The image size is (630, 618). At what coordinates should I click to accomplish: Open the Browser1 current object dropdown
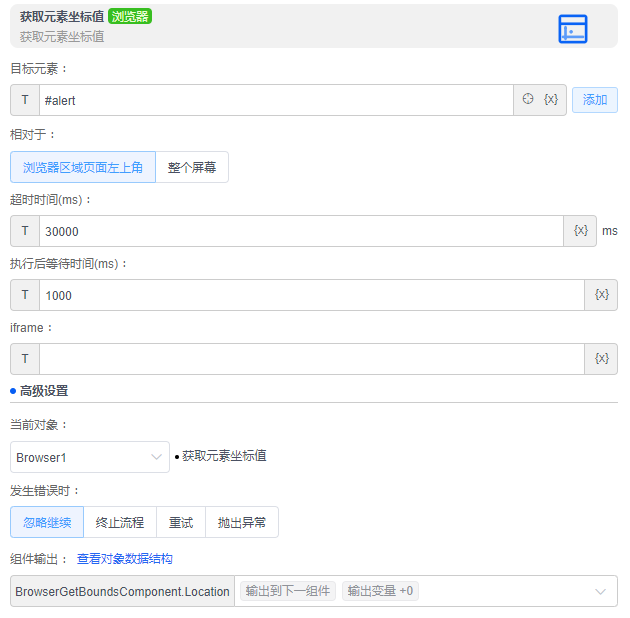coord(90,457)
